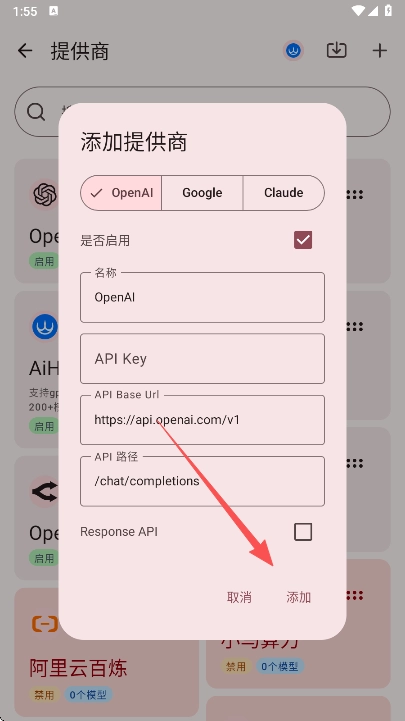Select the OpenAI provider type segment
Viewport: 405px width, 721px height.
click(121, 193)
